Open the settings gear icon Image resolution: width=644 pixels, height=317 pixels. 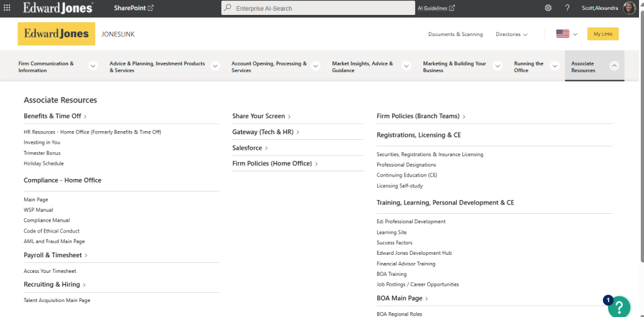coord(548,8)
